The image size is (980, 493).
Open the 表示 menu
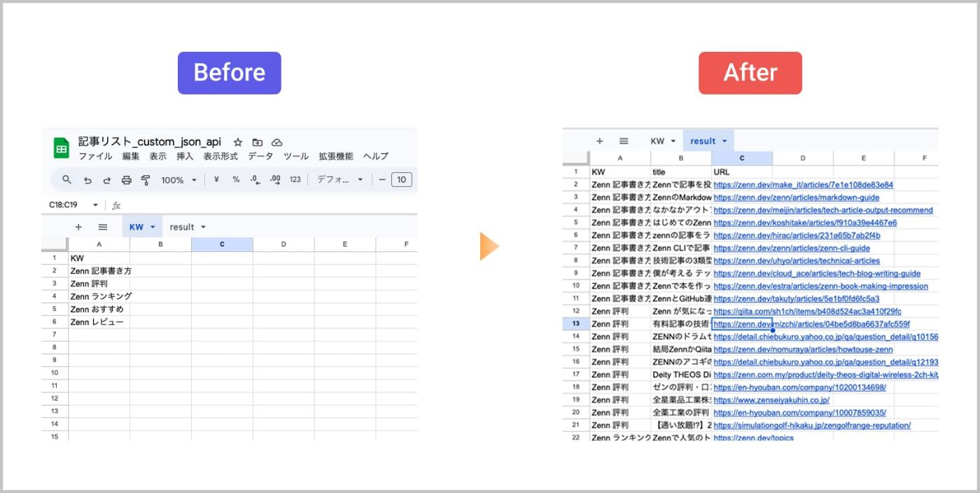click(x=158, y=156)
